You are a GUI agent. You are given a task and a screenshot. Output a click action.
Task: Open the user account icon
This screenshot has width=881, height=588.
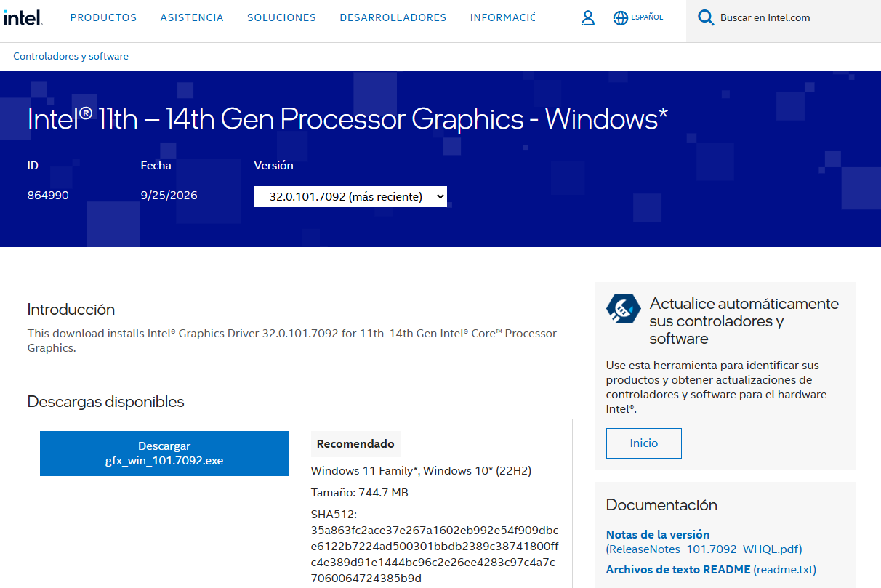click(x=588, y=18)
